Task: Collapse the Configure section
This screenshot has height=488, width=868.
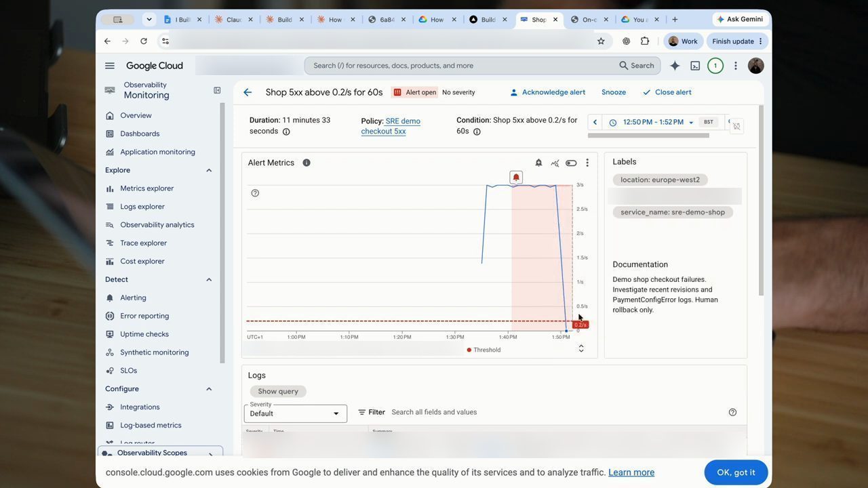Action: [209, 389]
